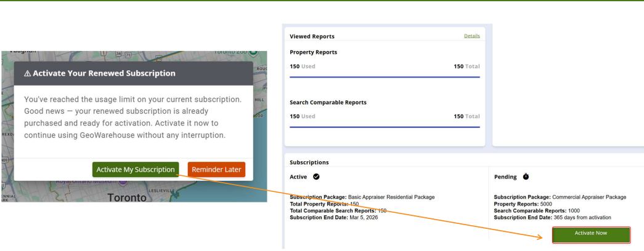Click the Toronto city label on map

(x=128, y=197)
